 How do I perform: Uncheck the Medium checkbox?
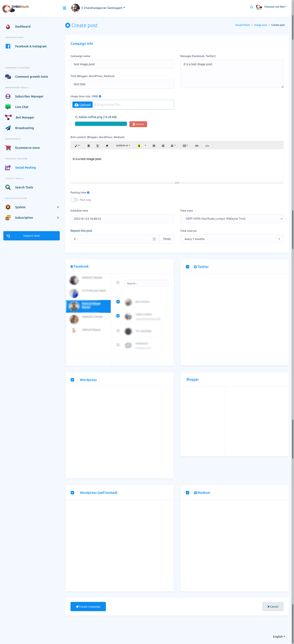click(x=188, y=492)
